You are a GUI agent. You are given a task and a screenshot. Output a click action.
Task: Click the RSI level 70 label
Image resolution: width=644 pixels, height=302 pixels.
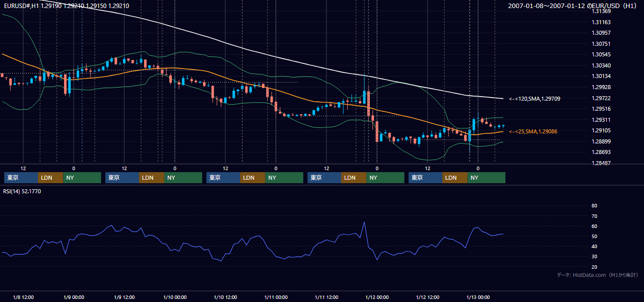click(594, 216)
